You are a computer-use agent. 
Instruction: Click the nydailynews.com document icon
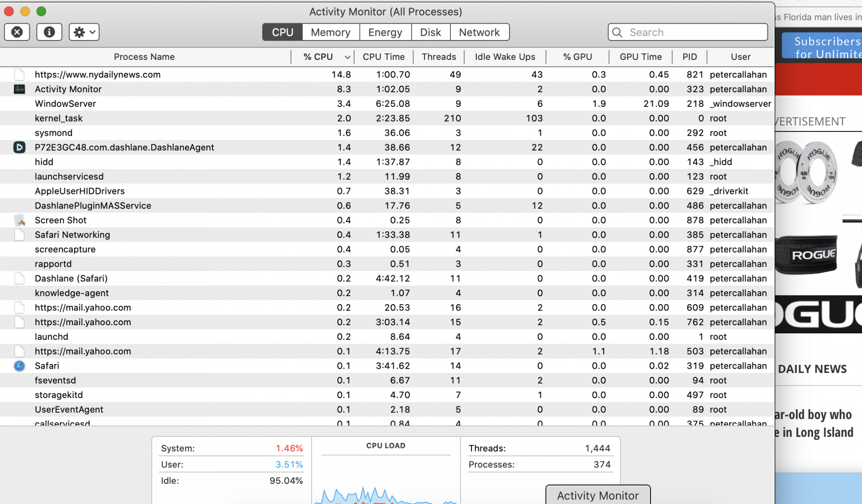tap(19, 75)
